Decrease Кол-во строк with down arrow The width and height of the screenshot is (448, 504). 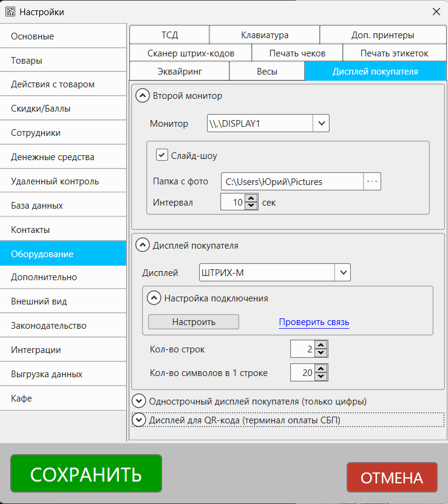[321, 353]
